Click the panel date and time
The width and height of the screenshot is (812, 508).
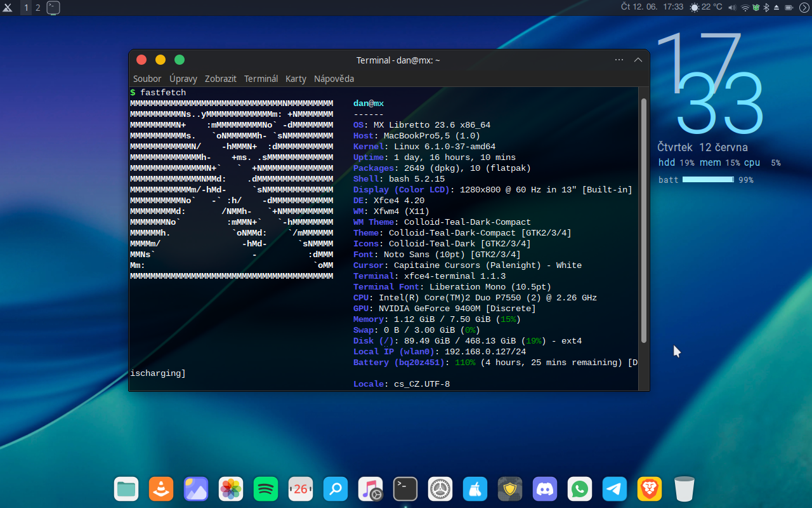tap(652, 7)
